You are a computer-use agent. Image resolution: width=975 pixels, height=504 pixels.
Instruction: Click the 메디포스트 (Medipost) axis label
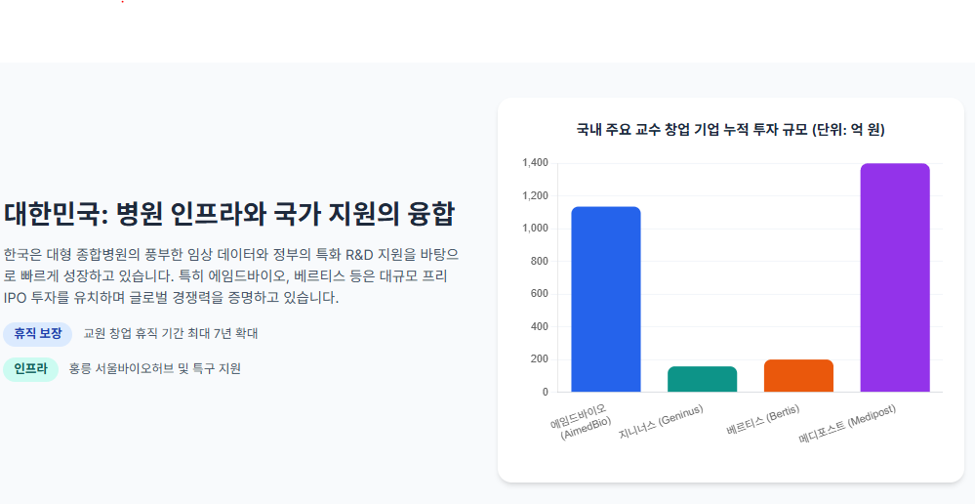[x=848, y=424]
